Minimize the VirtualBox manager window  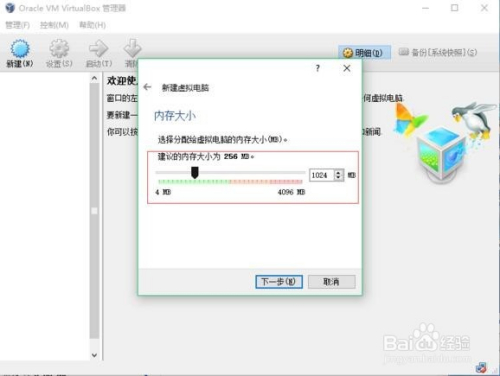[425, 8]
